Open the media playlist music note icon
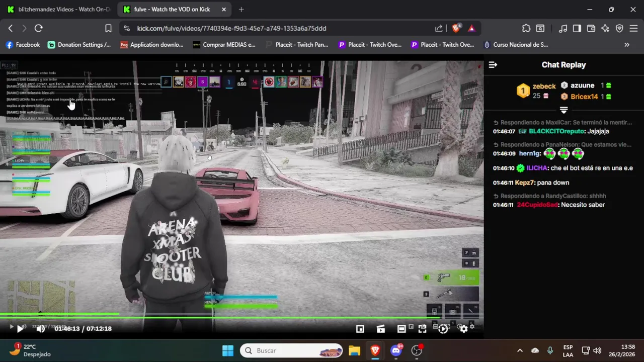Image resolution: width=644 pixels, height=362 pixels. (563, 28)
